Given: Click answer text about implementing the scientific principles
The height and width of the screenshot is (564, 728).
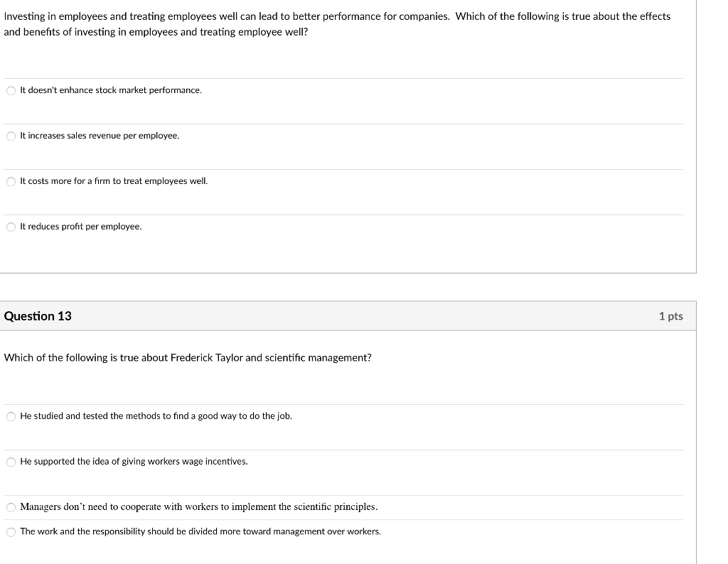Looking at the screenshot, I should (x=198, y=507).
